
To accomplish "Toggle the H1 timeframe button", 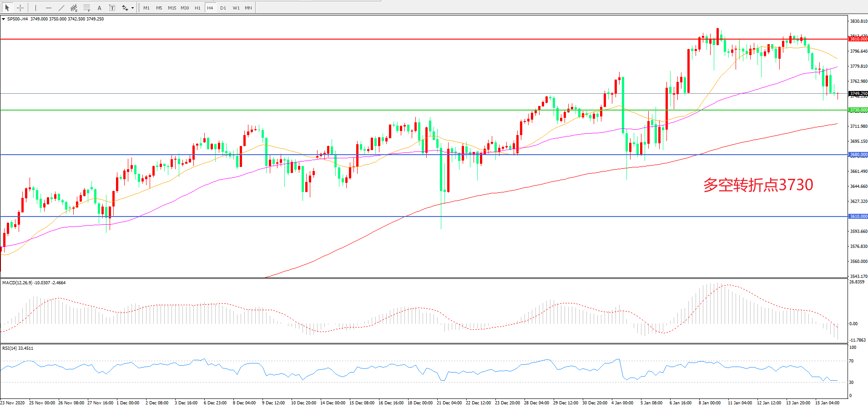I will (197, 8).
